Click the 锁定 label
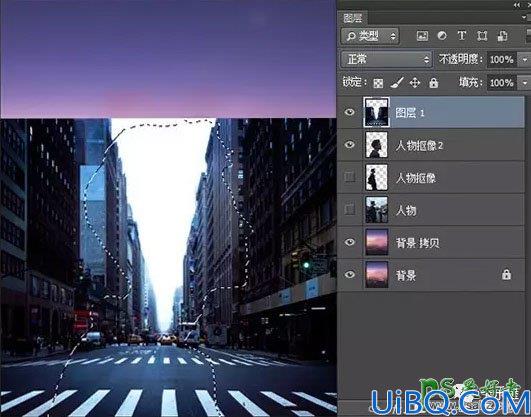 coord(355,82)
